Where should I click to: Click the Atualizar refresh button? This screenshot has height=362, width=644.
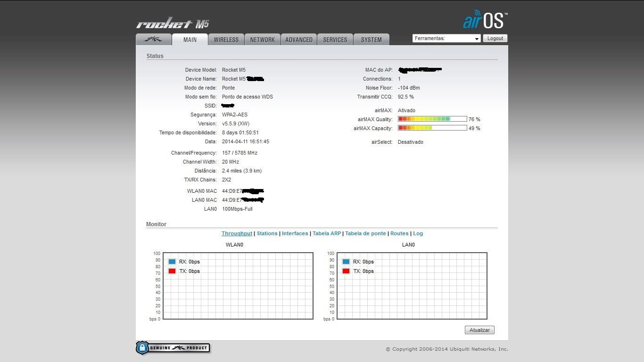coord(479,330)
